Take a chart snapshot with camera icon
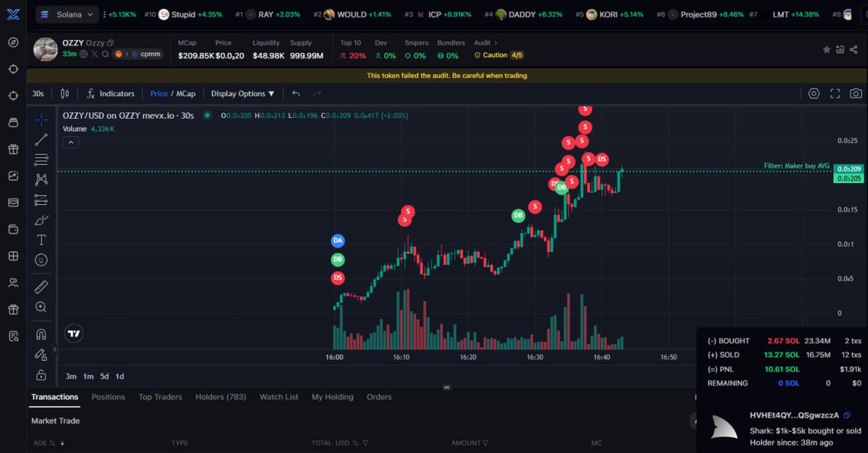This screenshot has height=453, width=868. point(856,93)
